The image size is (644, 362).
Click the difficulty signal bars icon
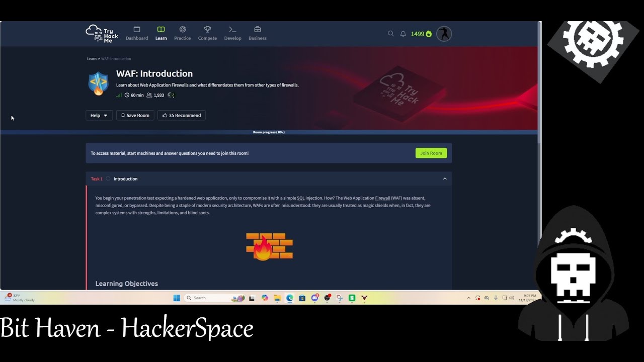[x=119, y=95]
